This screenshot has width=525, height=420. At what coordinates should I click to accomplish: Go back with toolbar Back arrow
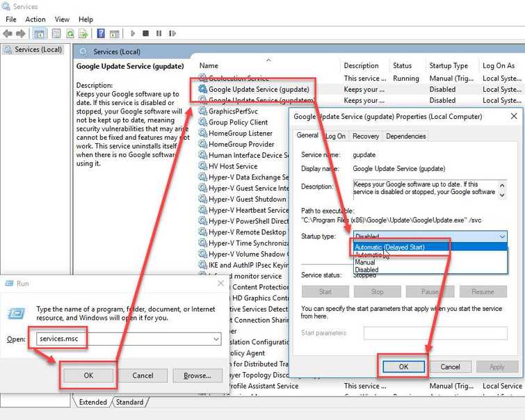pyautogui.click(x=8, y=33)
